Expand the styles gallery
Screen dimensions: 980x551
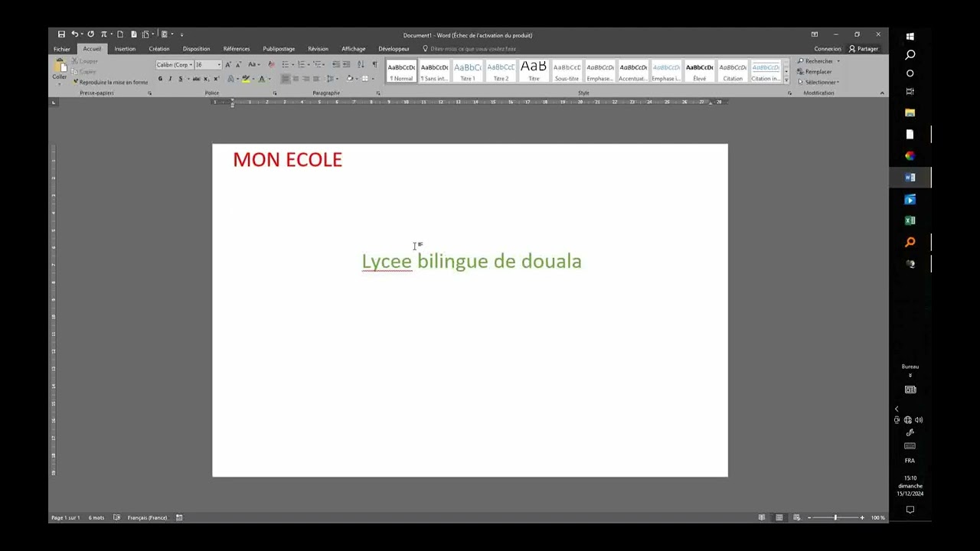[786, 80]
